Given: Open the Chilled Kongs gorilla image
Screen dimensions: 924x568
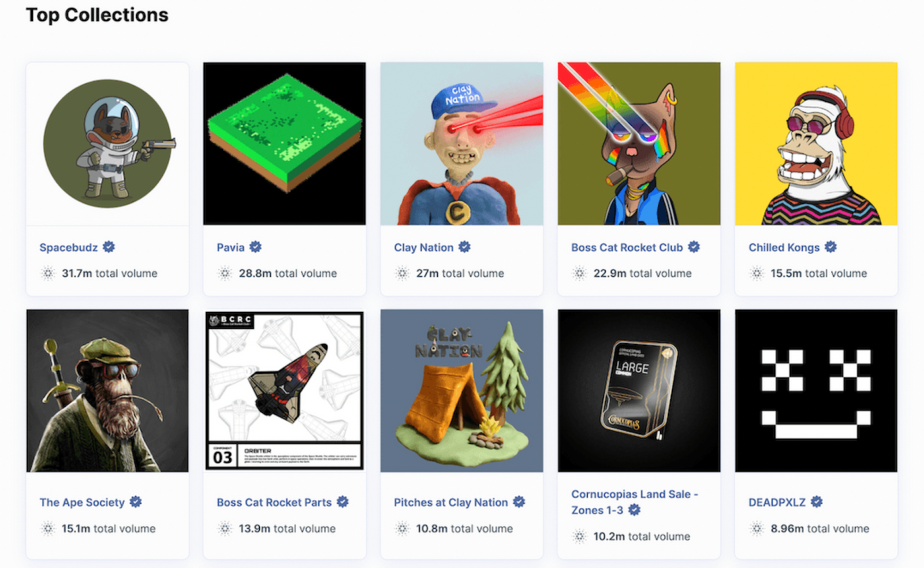Looking at the screenshot, I should (816, 144).
